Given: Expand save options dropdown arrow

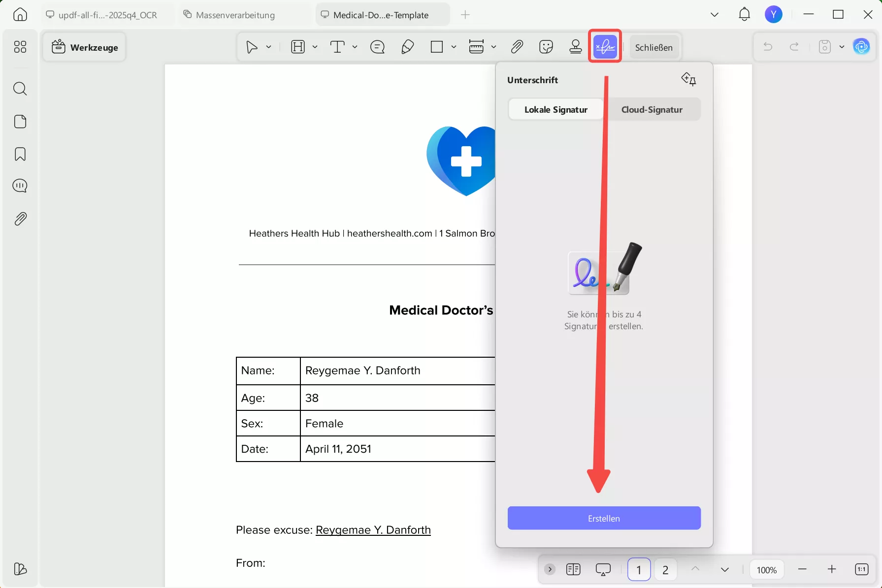Looking at the screenshot, I should click(842, 47).
